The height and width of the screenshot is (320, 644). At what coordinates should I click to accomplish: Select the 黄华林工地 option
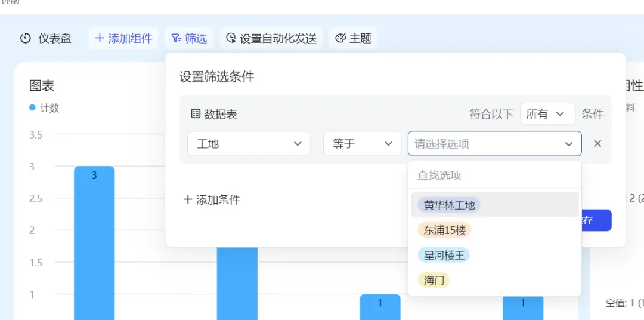coord(494,205)
